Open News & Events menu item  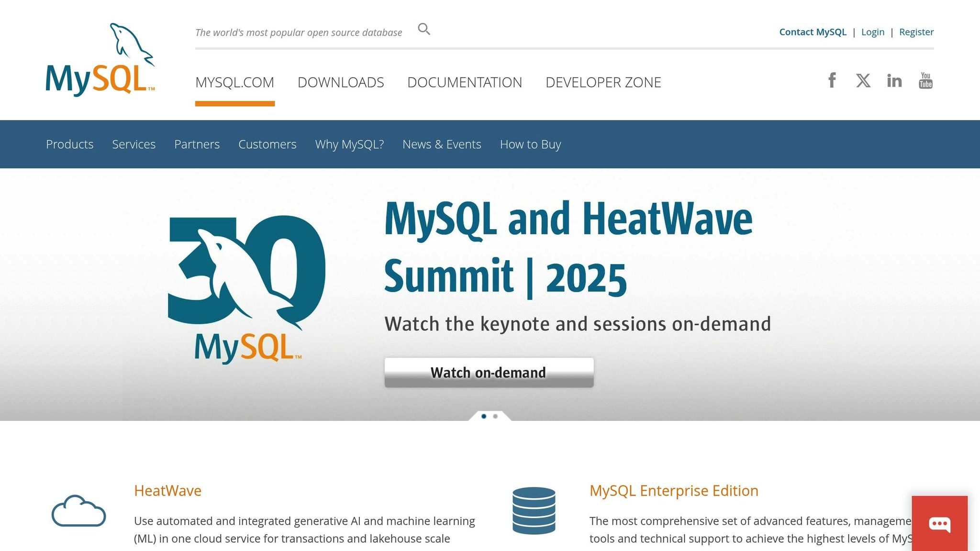442,144
